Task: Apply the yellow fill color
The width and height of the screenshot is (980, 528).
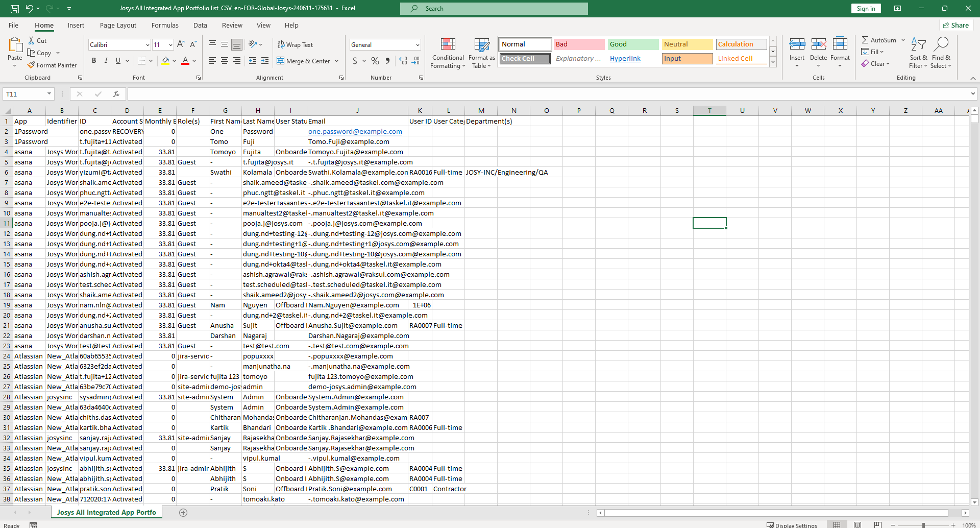Action: pyautogui.click(x=165, y=61)
